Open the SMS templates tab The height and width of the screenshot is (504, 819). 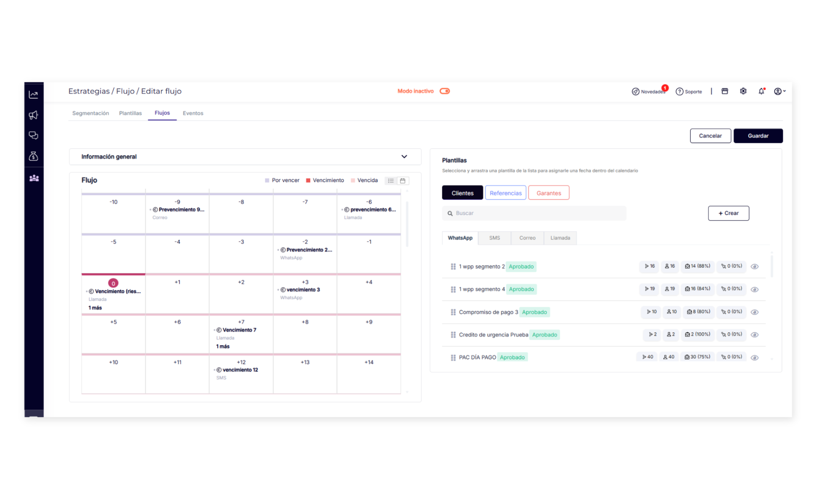(x=494, y=238)
